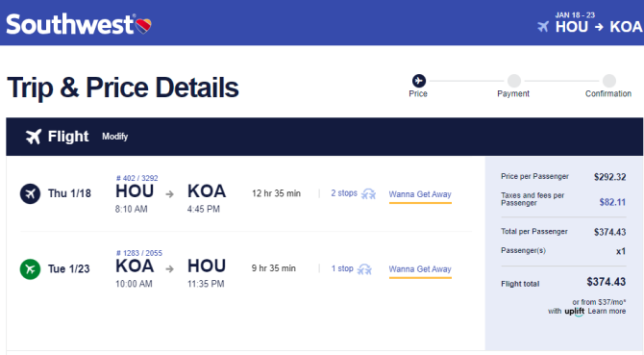Click the Price step plane icon
Image resolution: width=644 pixels, height=355 pixels.
418,81
